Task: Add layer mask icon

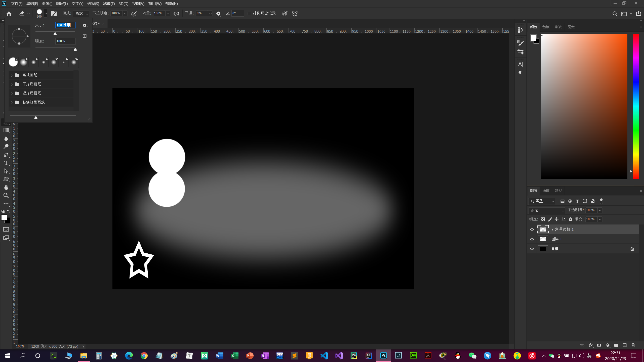Action: 599,345
